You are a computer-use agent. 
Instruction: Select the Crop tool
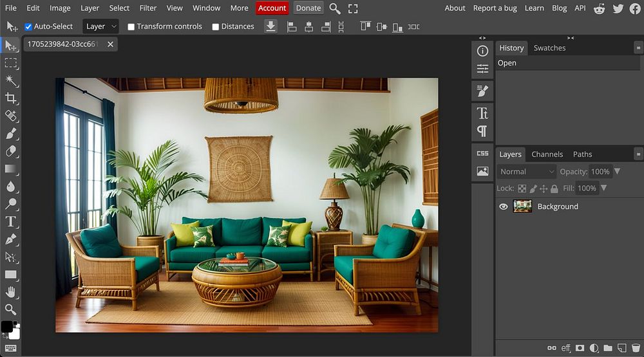(x=11, y=98)
